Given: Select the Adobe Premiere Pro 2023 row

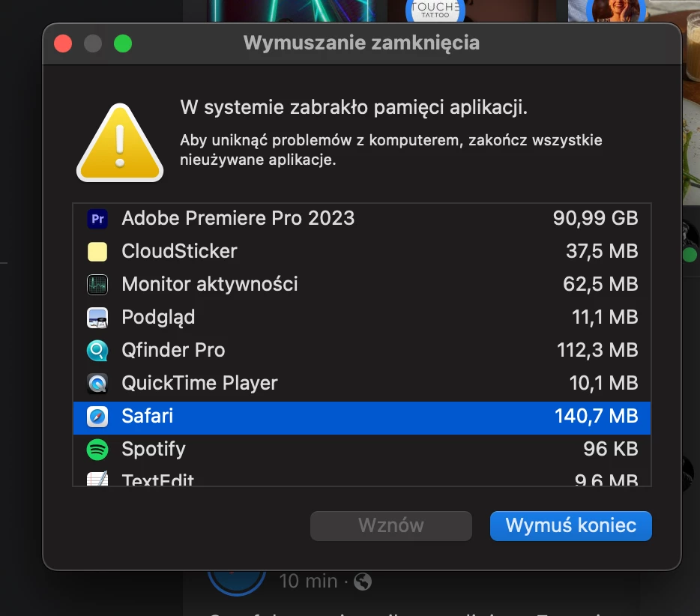Looking at the screenshot, I should coord(362,219).
